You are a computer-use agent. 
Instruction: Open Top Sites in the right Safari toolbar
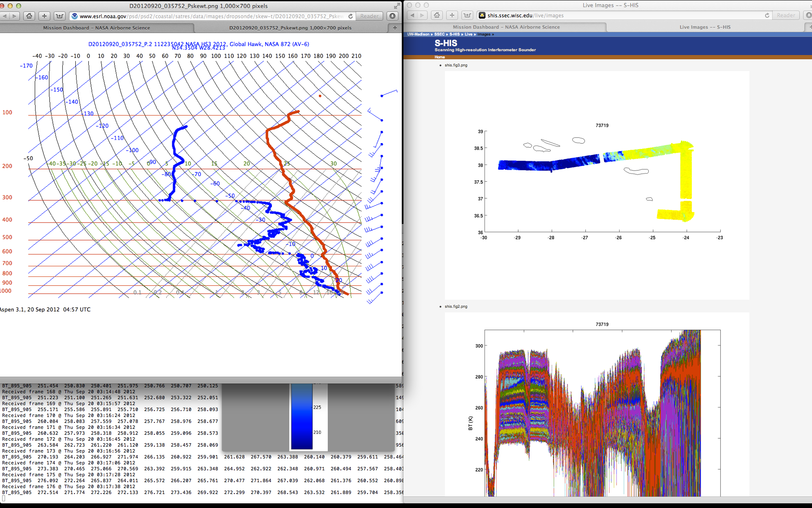pos(467,15)
